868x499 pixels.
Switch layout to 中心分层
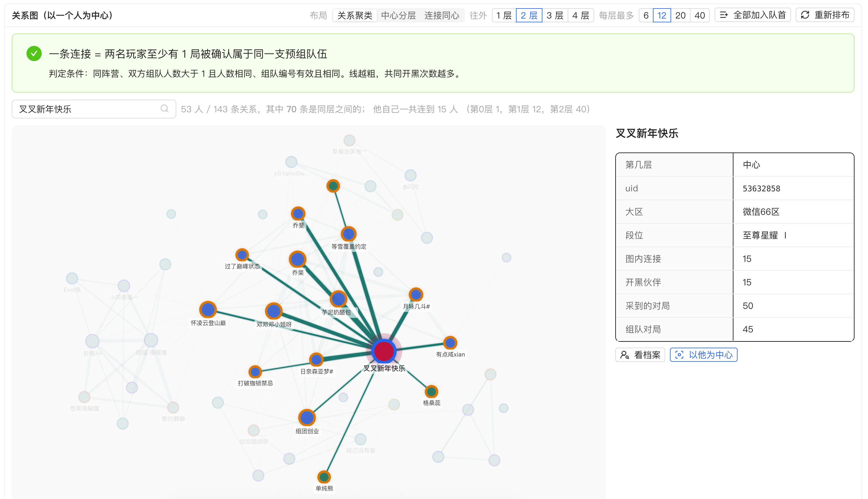[x=398, y=15]
